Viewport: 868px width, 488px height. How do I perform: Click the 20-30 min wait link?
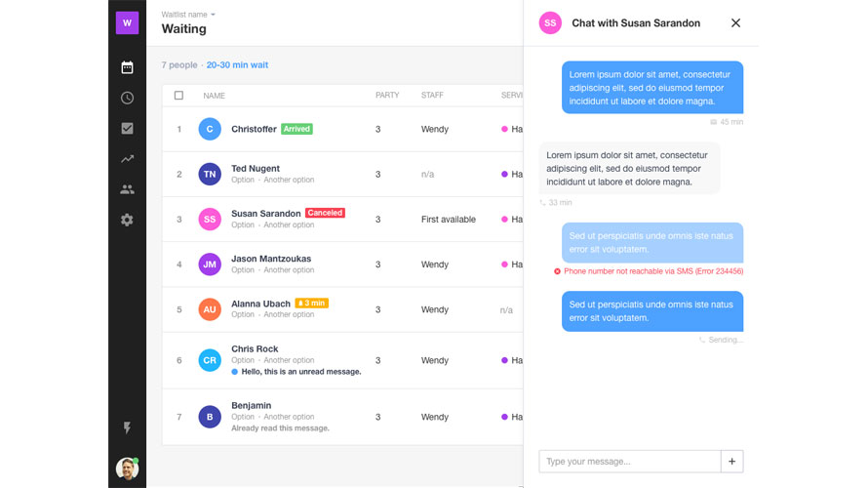pyautogui.click(x=237, y=65)
